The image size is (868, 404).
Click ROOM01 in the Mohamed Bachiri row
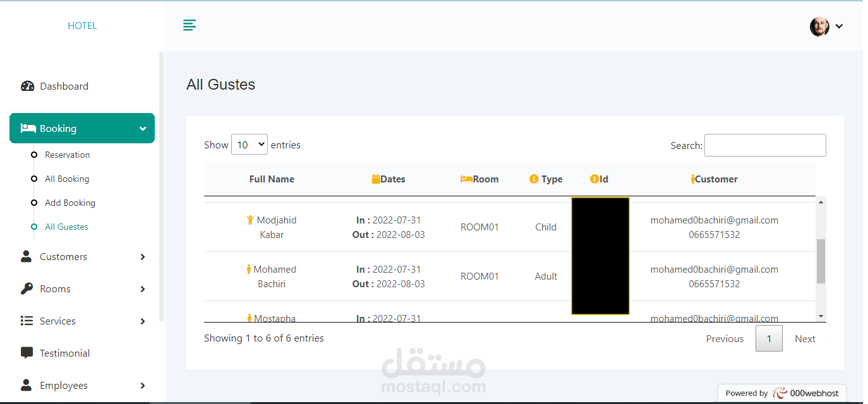coord(479,276)
